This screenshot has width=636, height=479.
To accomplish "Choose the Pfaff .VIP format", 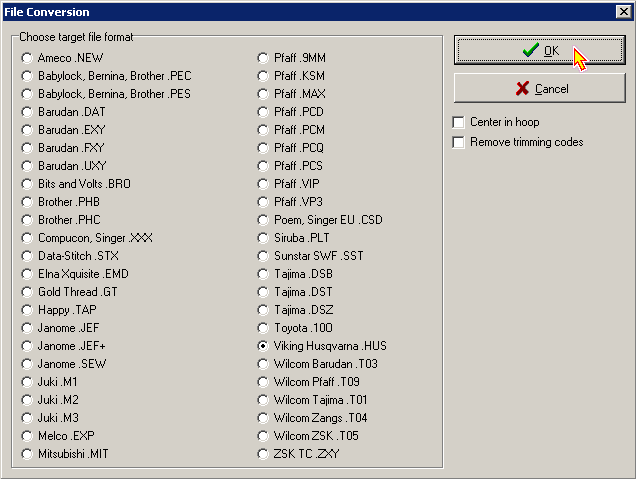I will click(264, 184).
